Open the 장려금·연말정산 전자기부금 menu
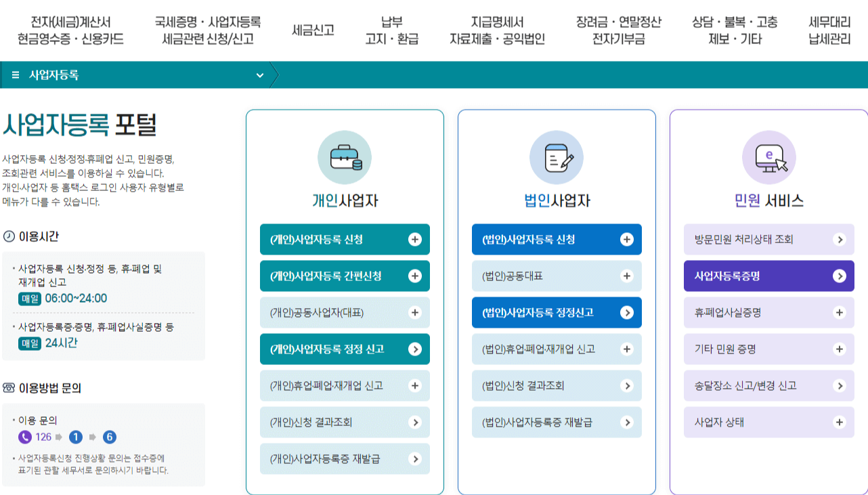This screenshot has height=495, width=868. (618, 30)
